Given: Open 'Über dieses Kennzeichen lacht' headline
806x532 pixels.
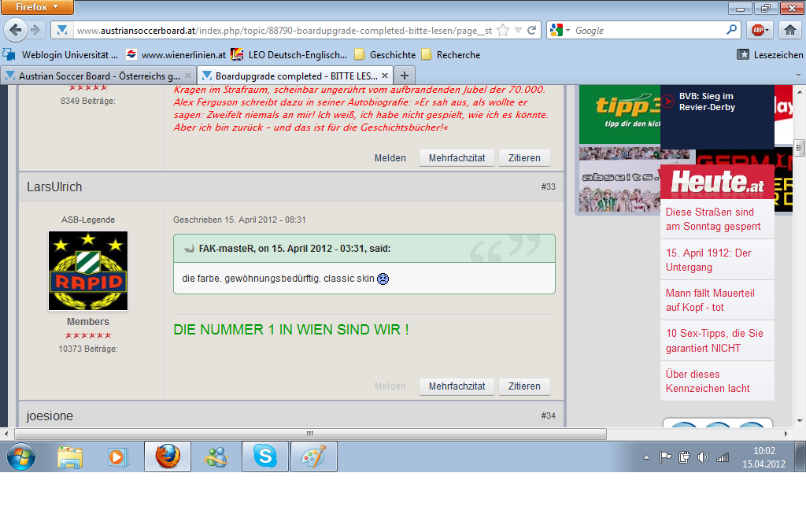Looking at the screenshot, I should 708,382.
